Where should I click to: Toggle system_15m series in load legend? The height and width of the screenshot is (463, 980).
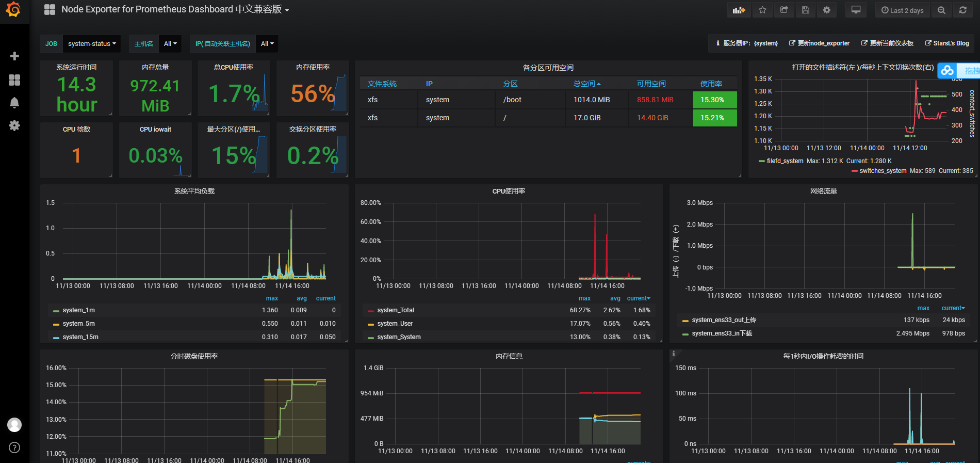[80, 337]
